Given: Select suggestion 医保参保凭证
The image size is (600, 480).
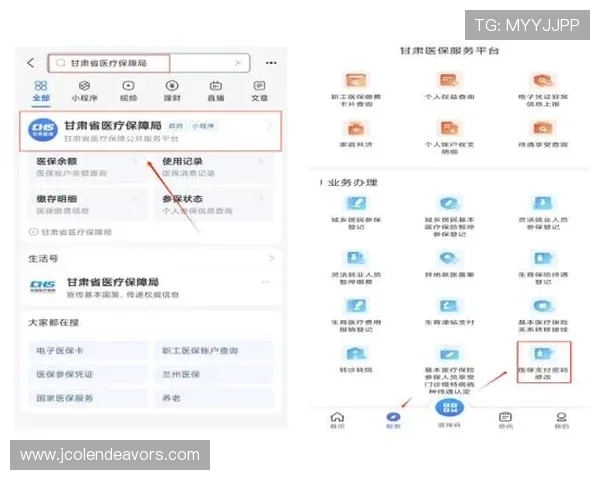Looking at the screenshot, I should tap(88, 374).
